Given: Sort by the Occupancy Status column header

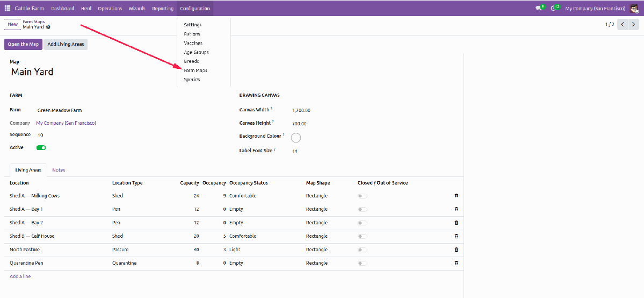Looking at the screenshot, I should coord(249,183).
